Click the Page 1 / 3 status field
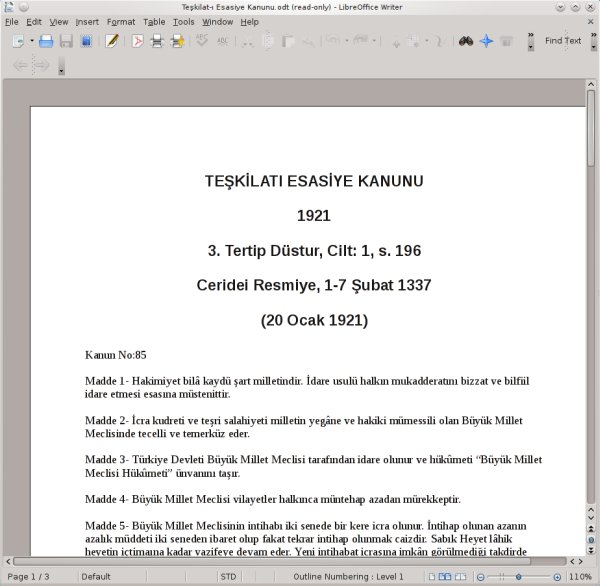Screen dimensions: 600x586 coord(28,576)
